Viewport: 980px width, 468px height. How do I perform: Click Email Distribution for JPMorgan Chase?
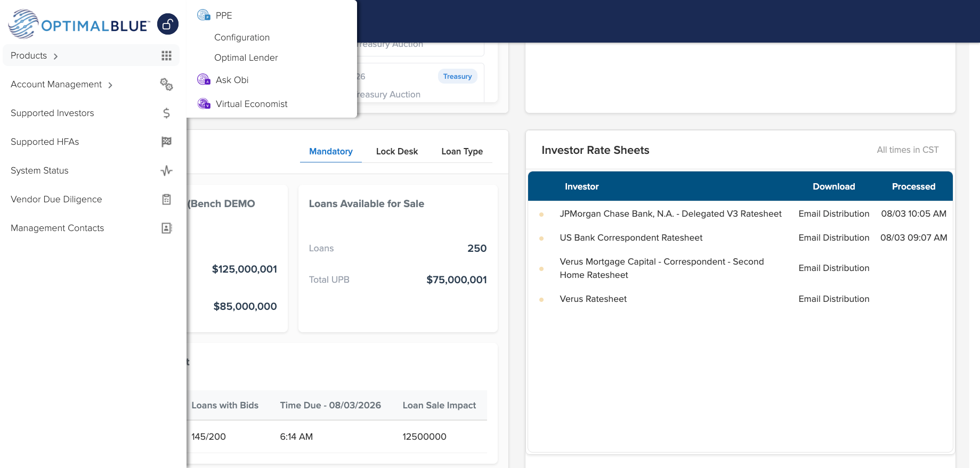834,214
